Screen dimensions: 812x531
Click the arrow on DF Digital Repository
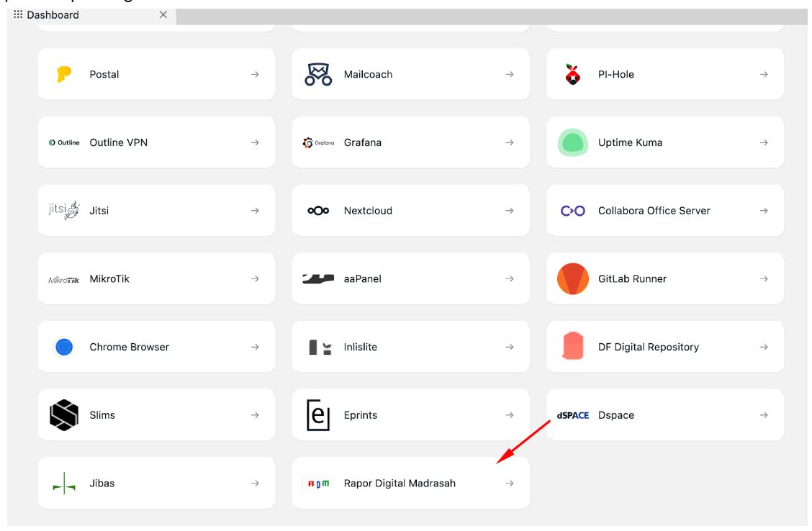(x=764, y=347)
